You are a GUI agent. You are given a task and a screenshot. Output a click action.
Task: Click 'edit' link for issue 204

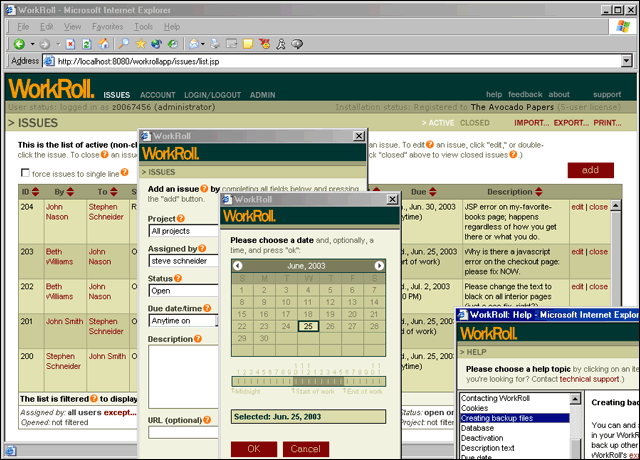[x=577, y=207]
